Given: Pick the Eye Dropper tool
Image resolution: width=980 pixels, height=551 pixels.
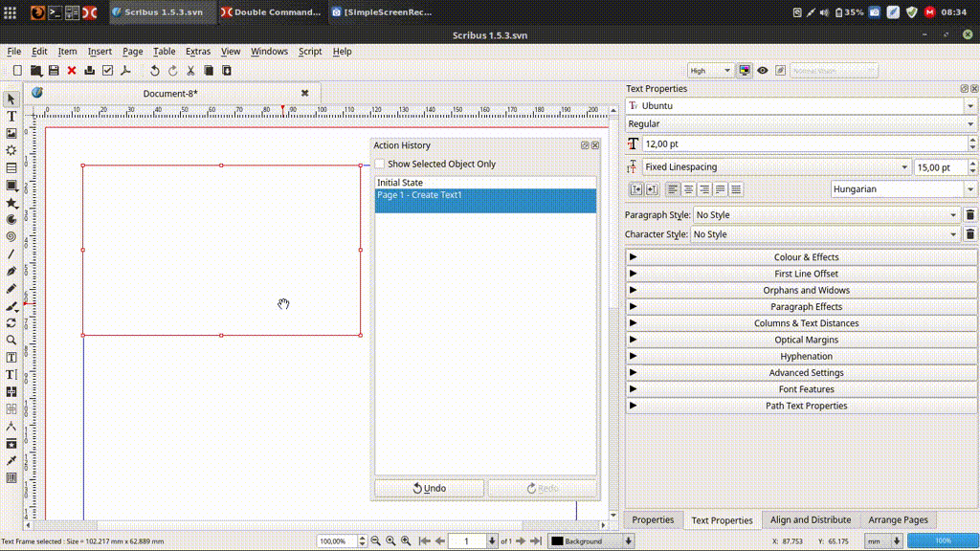Looking at the screenshot, I should (x=11, y=460).
